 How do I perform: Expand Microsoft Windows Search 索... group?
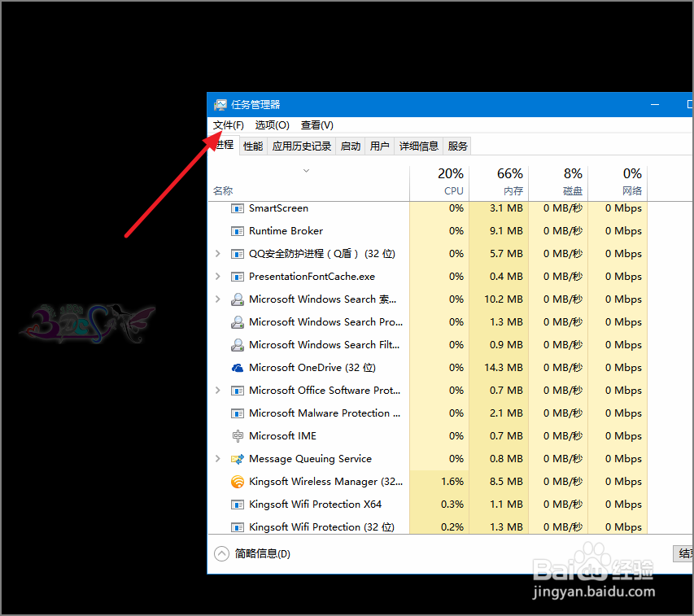[x=217, y=299]
